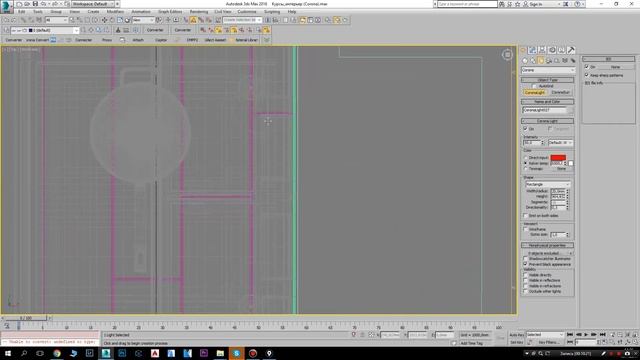The width and height of the screenshot is (640, 360).
Task: Open the Customize menu
Action: click(247, 12)
